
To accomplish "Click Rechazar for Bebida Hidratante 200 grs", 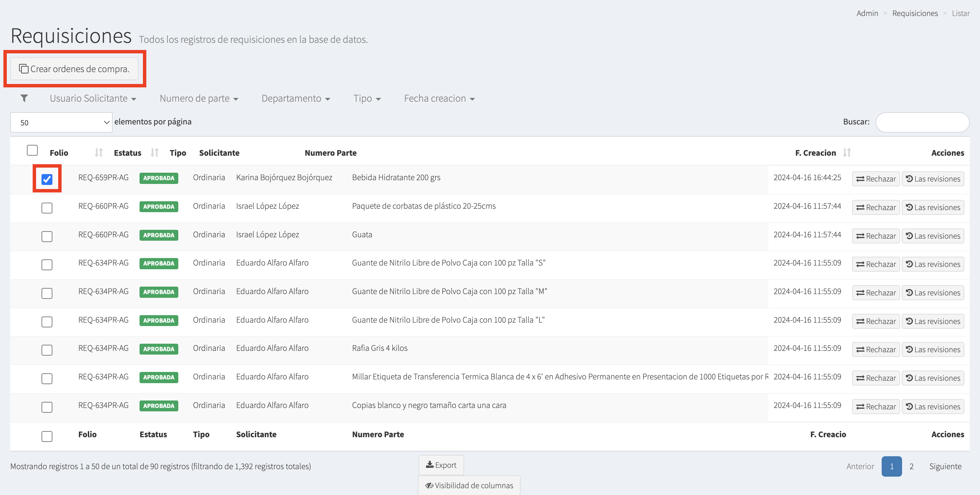I will [x=876, y=179].
